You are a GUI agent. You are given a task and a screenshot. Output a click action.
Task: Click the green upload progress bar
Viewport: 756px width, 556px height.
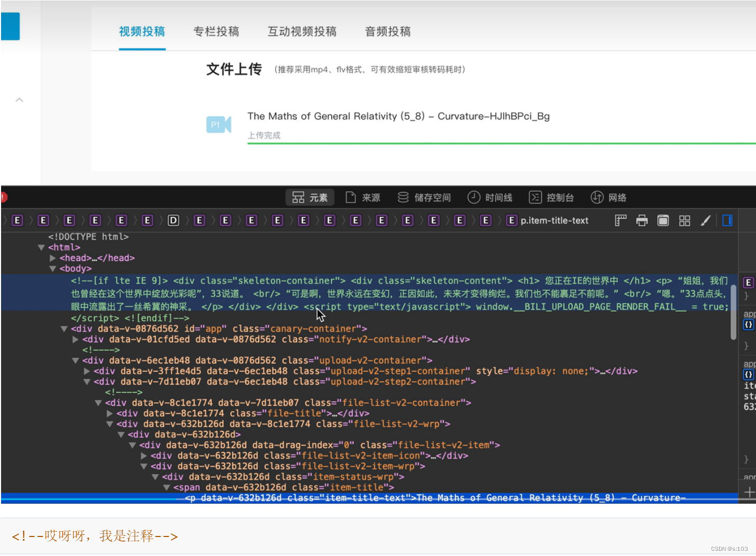coord(501,143)
